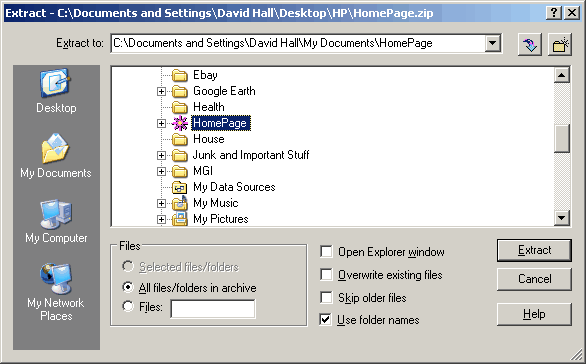The image size is (586, 364).
Task: Click the folder tree scrollbar up arrow
Action: (x=562, y=75)
